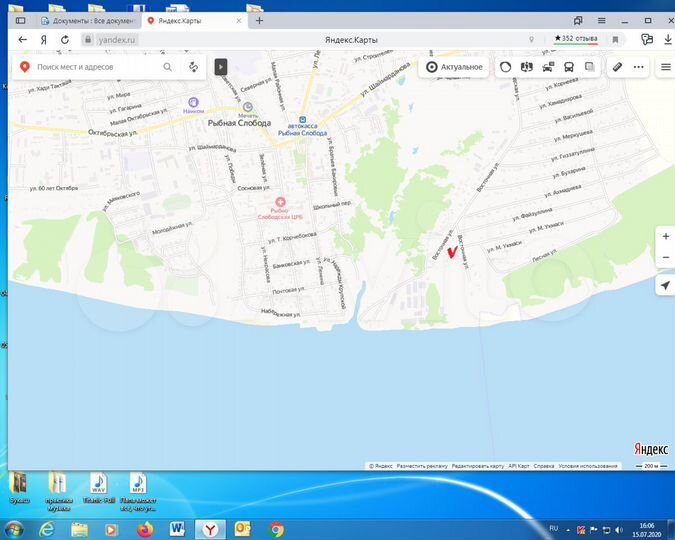Select the Яндекс.Карты browser tab
675x540 pixels.
pos(190,20)
